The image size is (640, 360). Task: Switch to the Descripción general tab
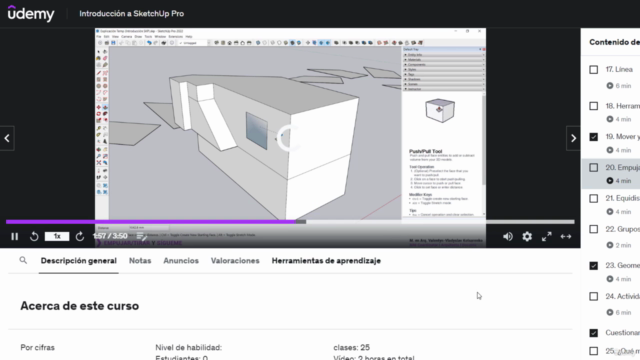tap(78, 261)
